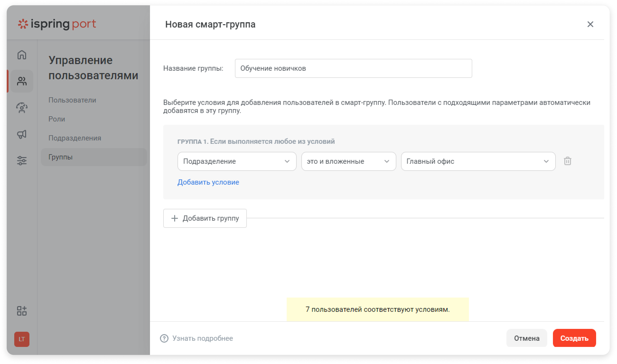Expand the Подразделение condition dropdown
Image resolution: width=617 pixels, height=364 pixels.
tap(237, 161)
